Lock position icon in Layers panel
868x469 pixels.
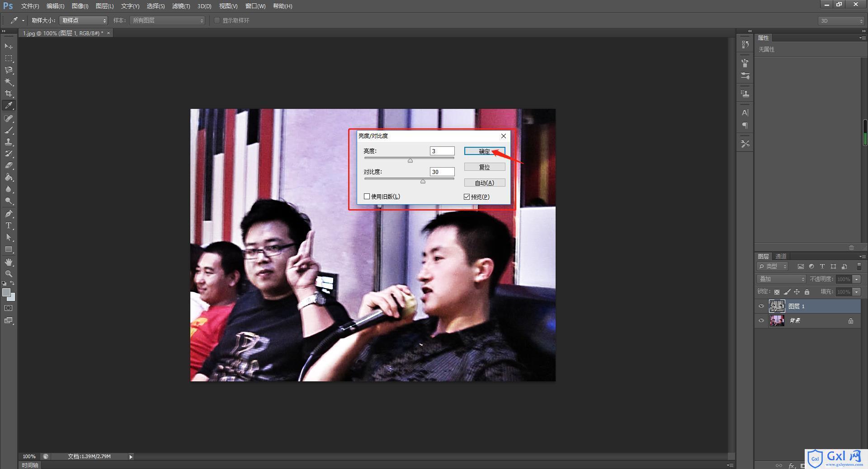coord(797,292)
